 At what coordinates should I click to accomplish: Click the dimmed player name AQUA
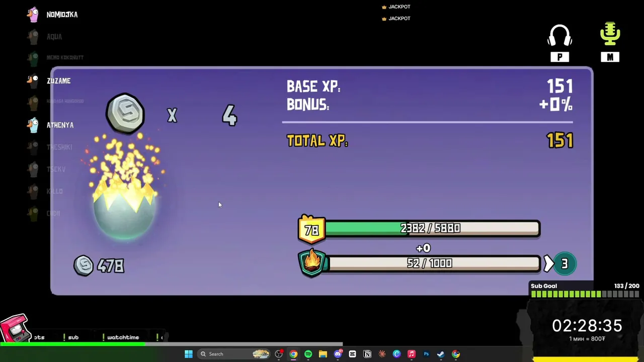point(54,37)
